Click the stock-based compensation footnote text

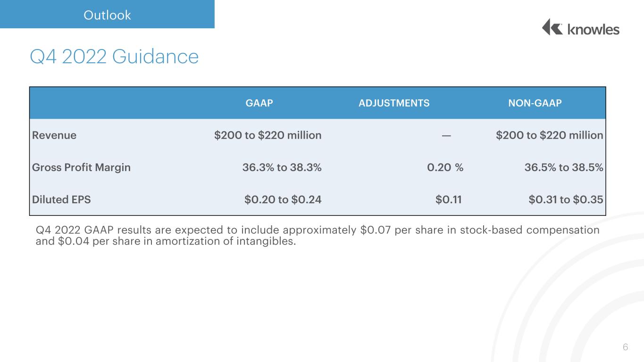pyautogui.click(x=318, y=236)
